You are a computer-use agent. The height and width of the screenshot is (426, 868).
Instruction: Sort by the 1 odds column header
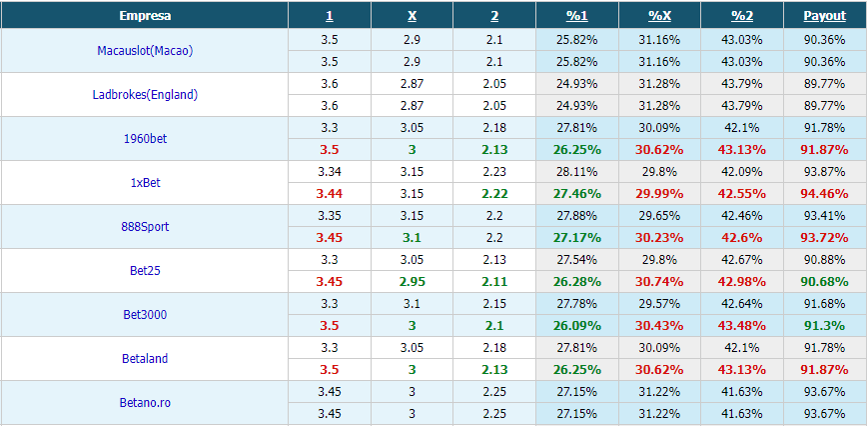coord(330,16)
